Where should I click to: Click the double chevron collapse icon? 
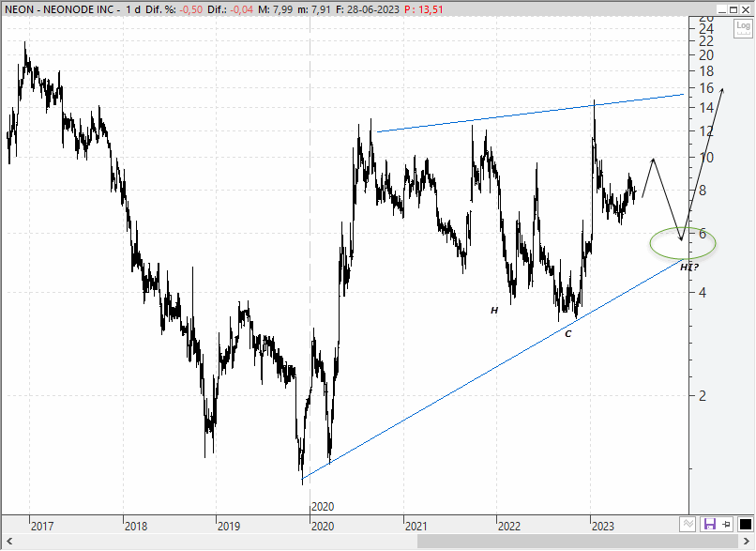pyautogui.click(x=688, y=524)
